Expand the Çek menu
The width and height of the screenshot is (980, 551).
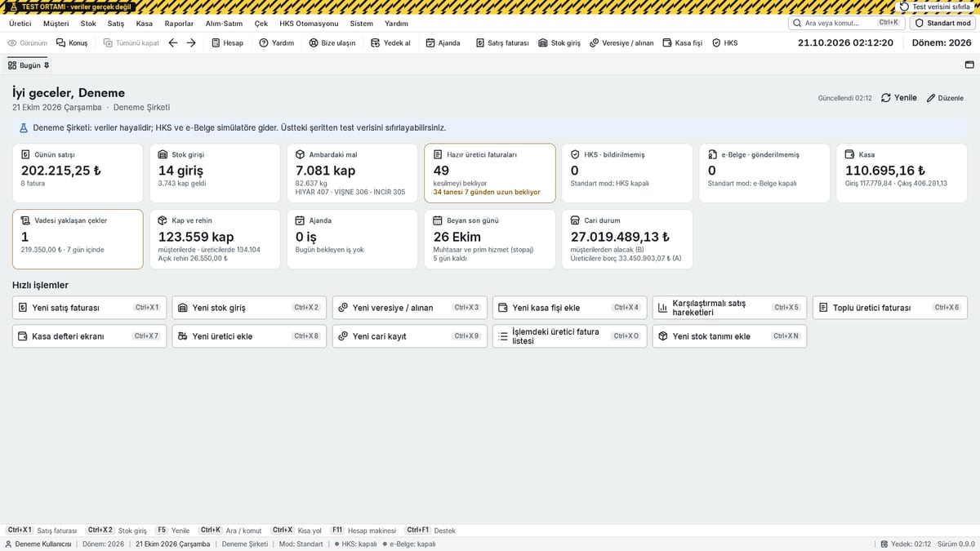coord(261,24)
